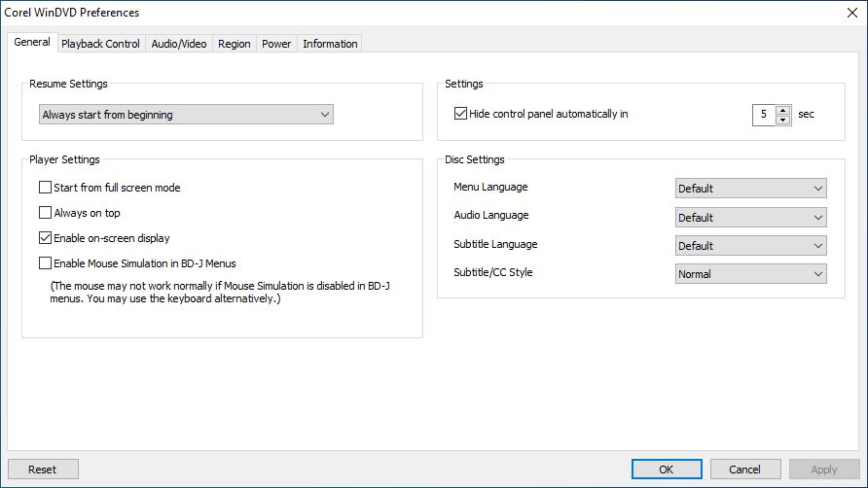
Task: Switch to the General tab
Action: pyautogui.click(x=32, y=42)
